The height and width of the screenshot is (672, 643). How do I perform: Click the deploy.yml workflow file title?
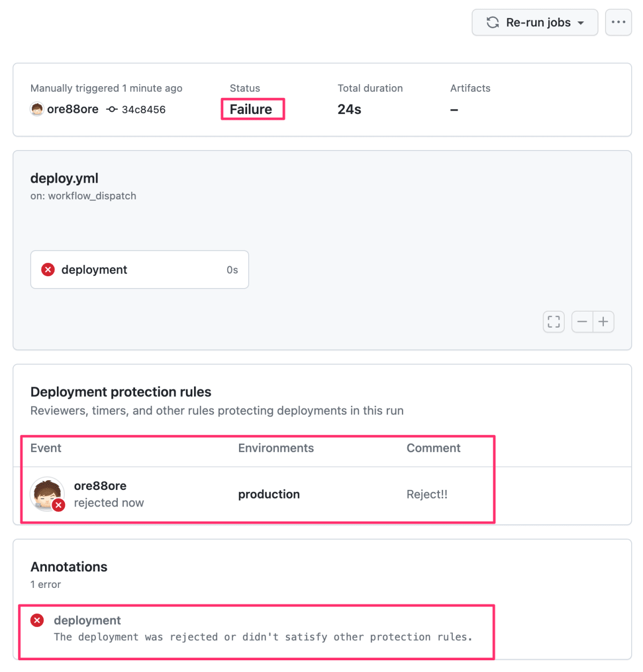[64, 178]
